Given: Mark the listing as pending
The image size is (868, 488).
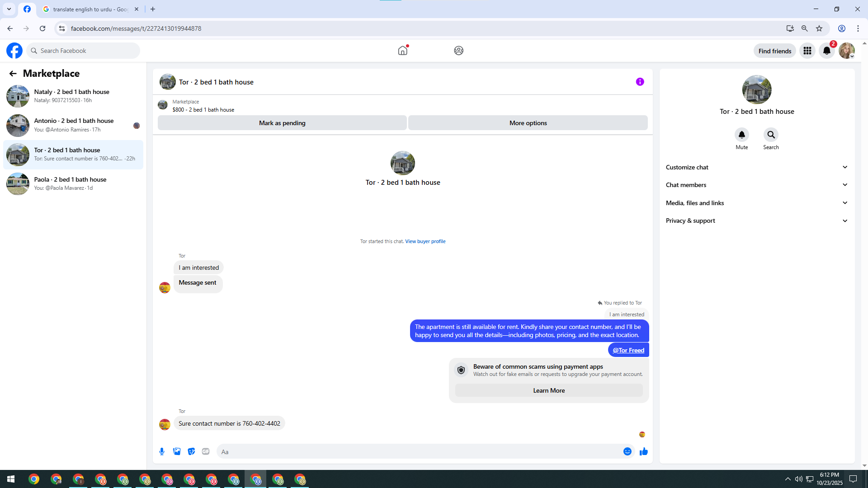Looking at the screenshot, I should [282, 123].
